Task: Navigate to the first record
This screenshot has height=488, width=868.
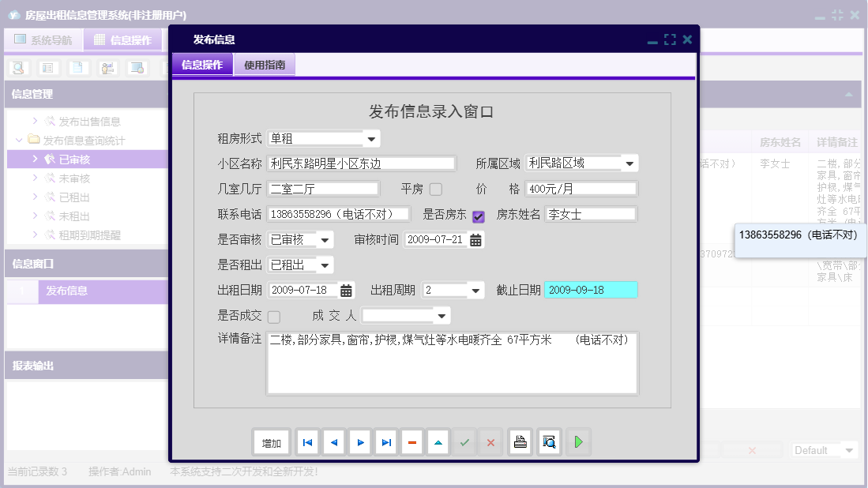Action: [x=307, y=442]
